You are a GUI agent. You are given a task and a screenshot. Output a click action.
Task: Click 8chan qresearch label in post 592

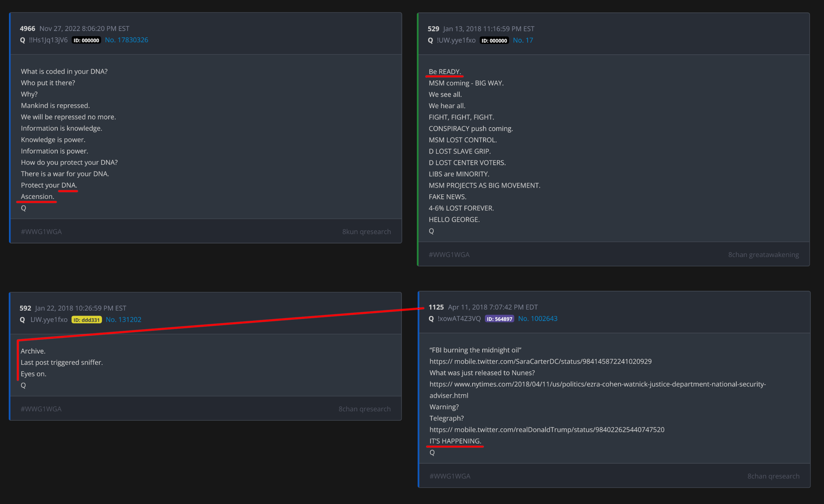[x=365, y=409]
